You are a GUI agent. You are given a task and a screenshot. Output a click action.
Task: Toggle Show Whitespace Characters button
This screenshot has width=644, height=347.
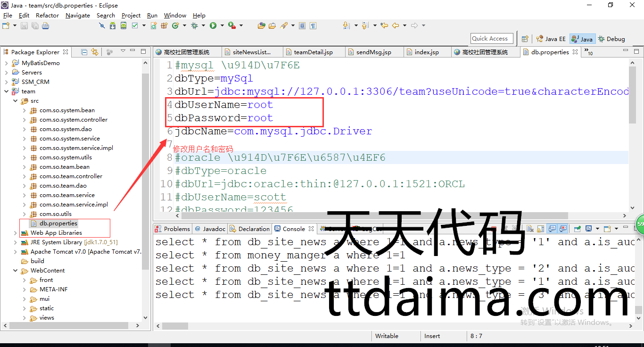pyautogui.click(x=313, y=25)
